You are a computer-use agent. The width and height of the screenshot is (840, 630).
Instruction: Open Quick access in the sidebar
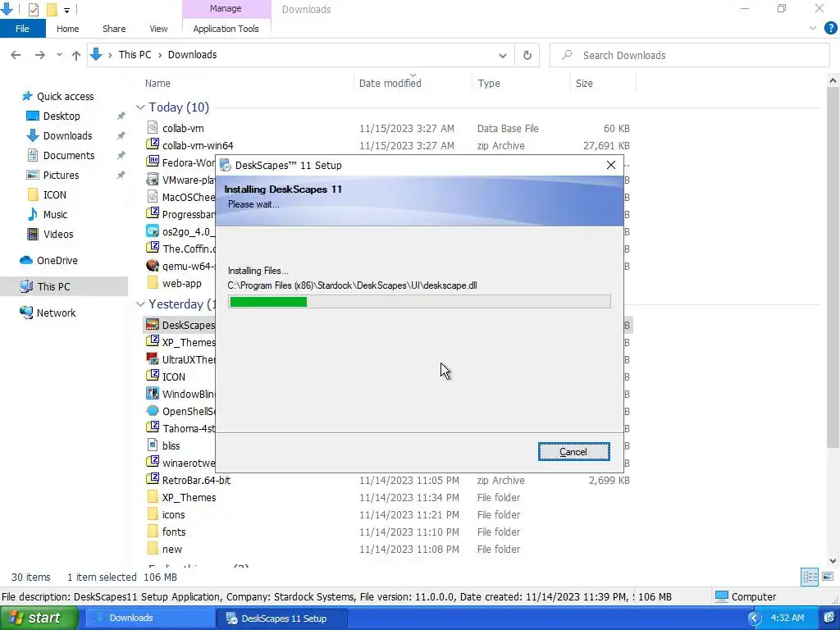pyautogui.click(x=65, y=97)
